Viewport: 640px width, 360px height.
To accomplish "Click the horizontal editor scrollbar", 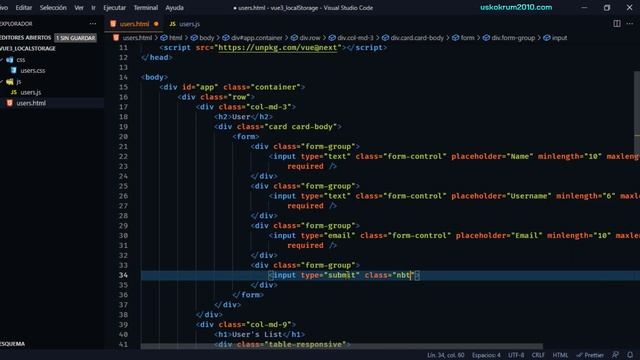I will tap(342, 346).
